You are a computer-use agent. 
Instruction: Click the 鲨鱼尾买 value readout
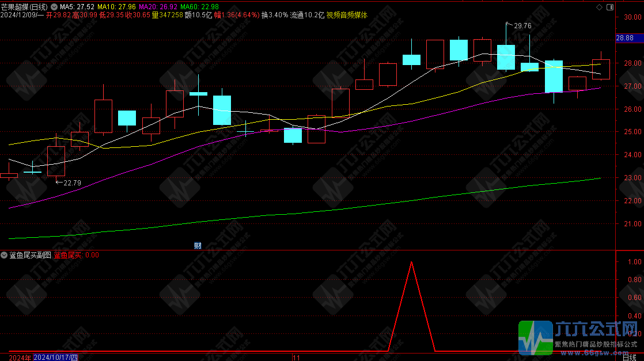pyautogui.click(x=76, y=255)
